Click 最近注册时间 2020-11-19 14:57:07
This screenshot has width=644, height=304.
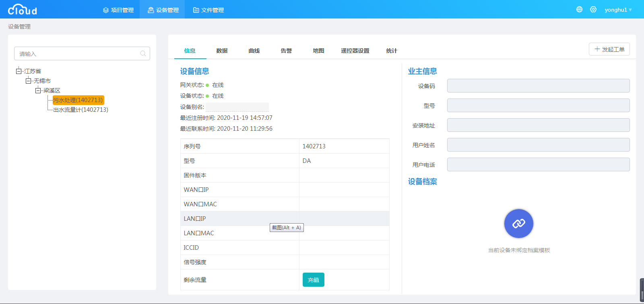point(226,118)
